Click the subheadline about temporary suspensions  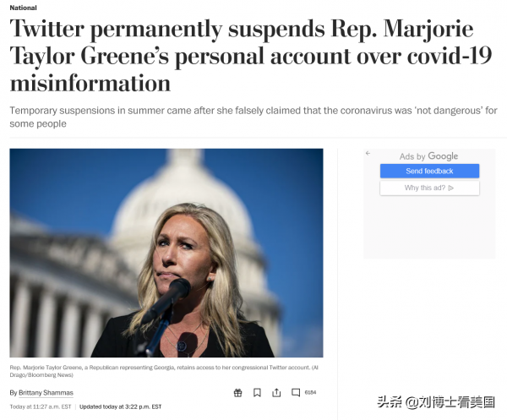pos(253,117)
